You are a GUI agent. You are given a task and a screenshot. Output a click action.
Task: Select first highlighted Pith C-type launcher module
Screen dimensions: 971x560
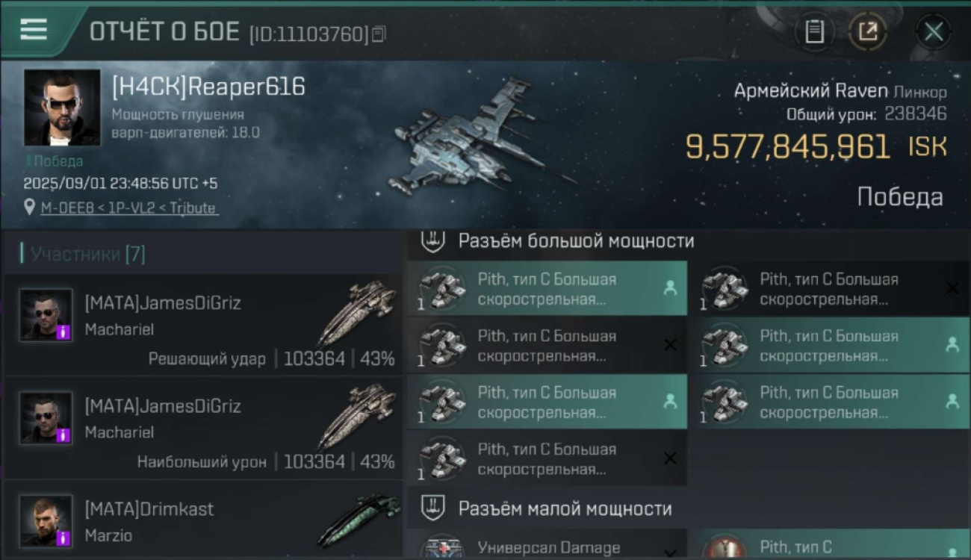(547, 289)
